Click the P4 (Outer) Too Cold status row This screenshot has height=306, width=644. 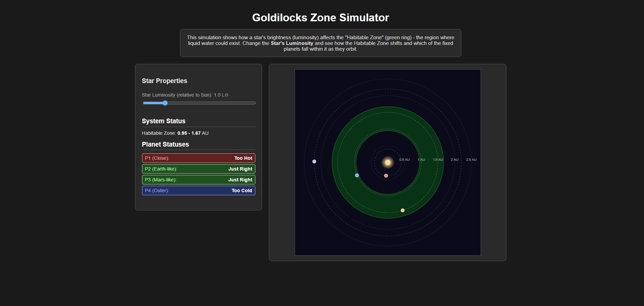(199, 190)
